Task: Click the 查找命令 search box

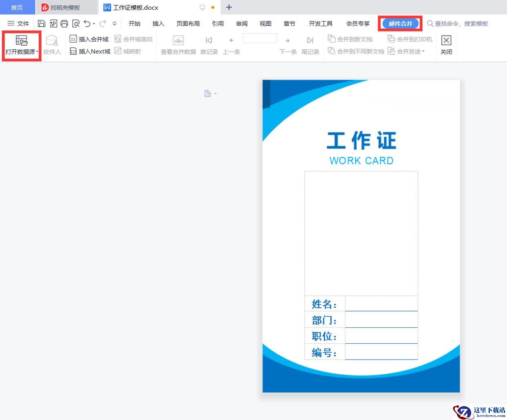Action: pyautogui.click(x=458, y=24)
